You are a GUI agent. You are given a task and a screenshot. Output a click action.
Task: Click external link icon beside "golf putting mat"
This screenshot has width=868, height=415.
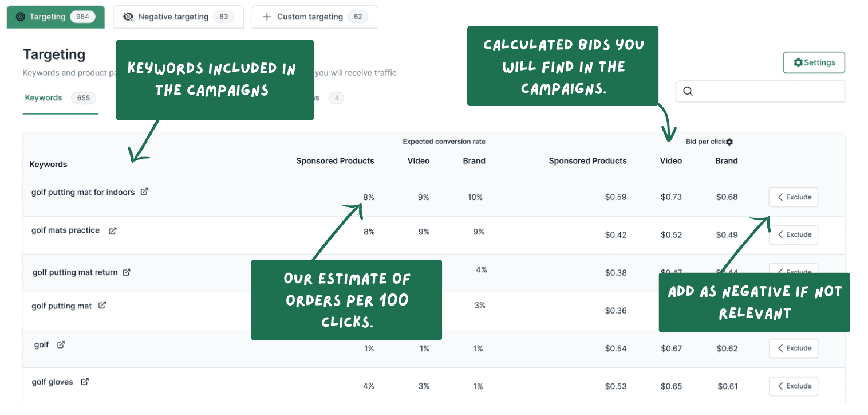102,306
